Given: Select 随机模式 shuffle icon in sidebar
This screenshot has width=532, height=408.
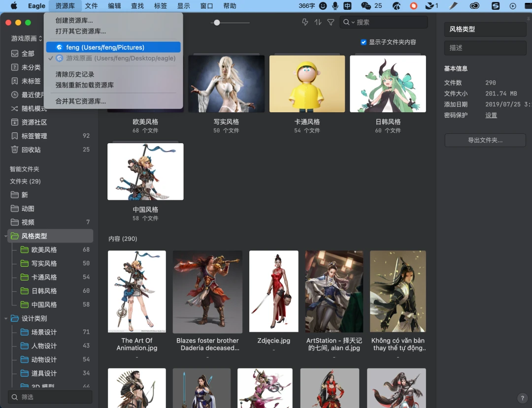Looking at the screenshot, I should 15,108.
